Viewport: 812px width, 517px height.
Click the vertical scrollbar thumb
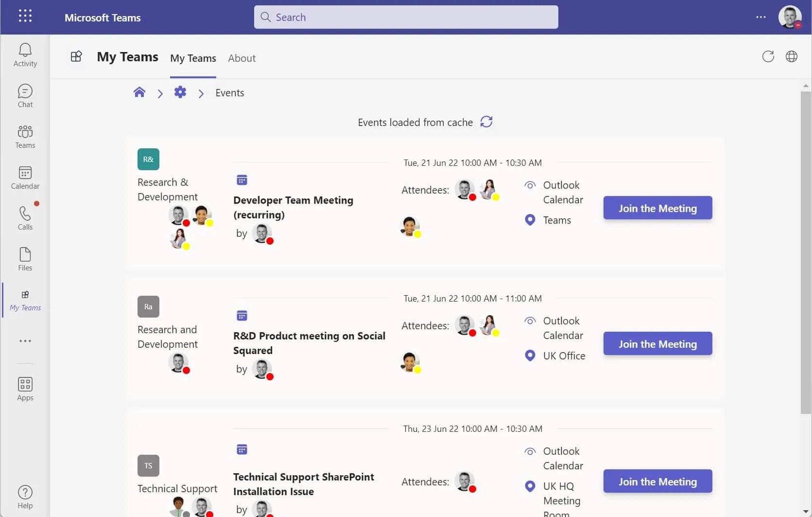coord(806,253)
